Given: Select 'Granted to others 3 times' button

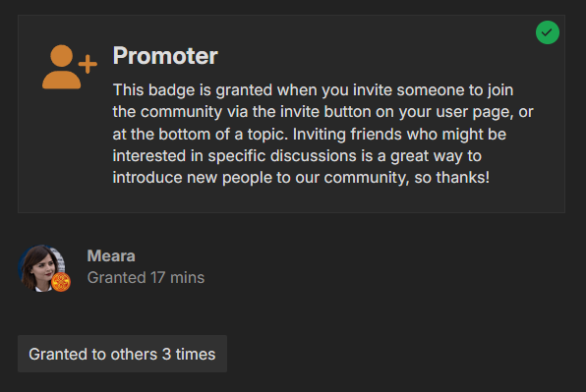Looking at the screenshot, I should pos(122,354).
